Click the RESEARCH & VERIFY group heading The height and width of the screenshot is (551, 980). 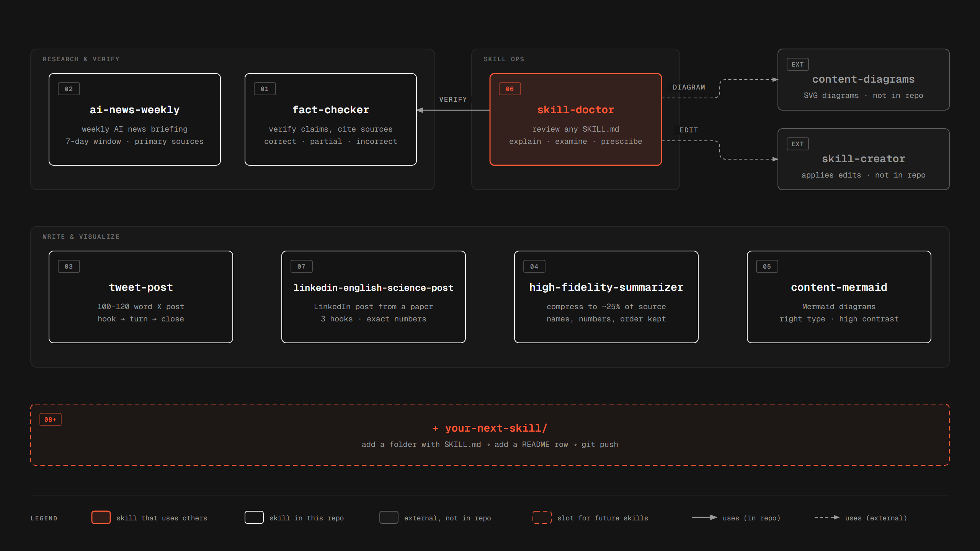81,59
